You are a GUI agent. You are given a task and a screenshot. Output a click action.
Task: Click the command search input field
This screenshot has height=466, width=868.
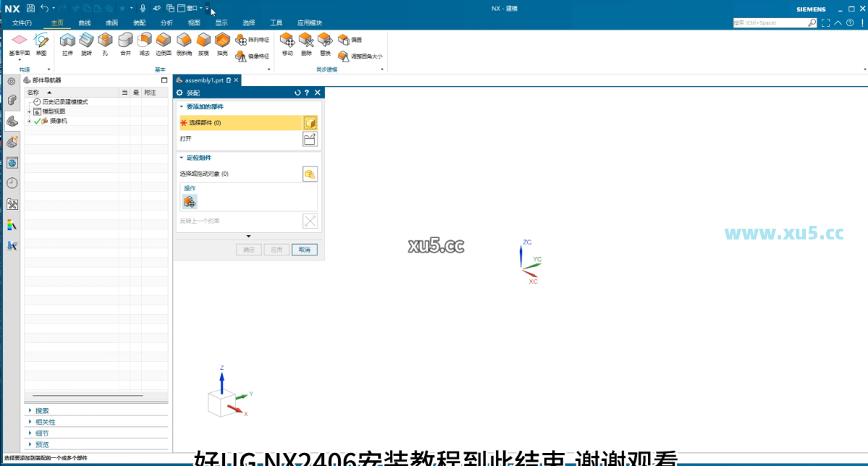click(x=770, y=22)
